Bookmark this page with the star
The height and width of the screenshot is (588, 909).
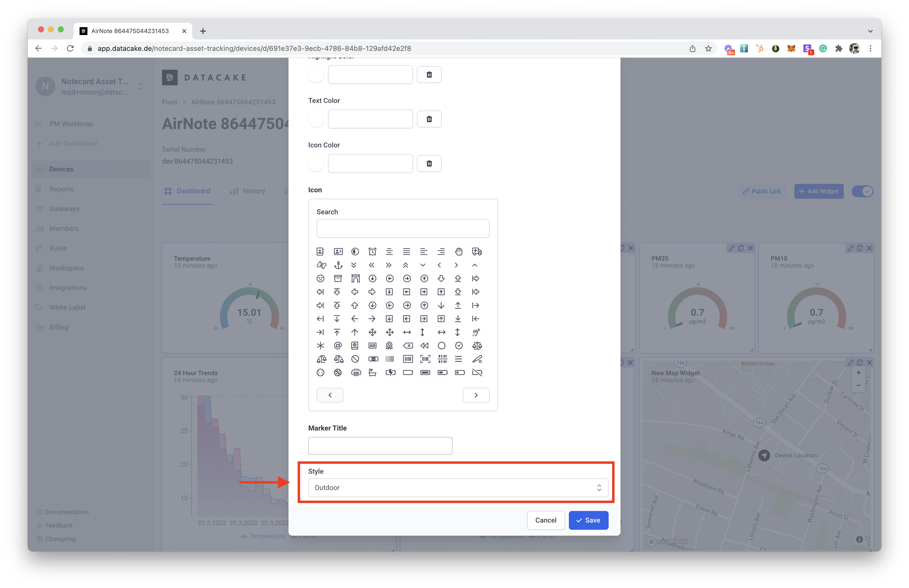coord(708,48)
